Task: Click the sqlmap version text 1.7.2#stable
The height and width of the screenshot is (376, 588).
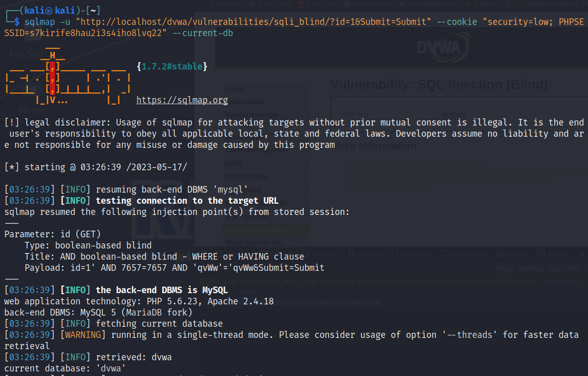Action: click(172, 66)
